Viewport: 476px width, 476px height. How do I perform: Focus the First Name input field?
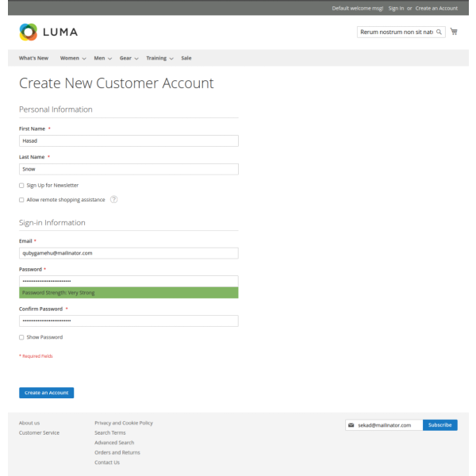(129, 140)
